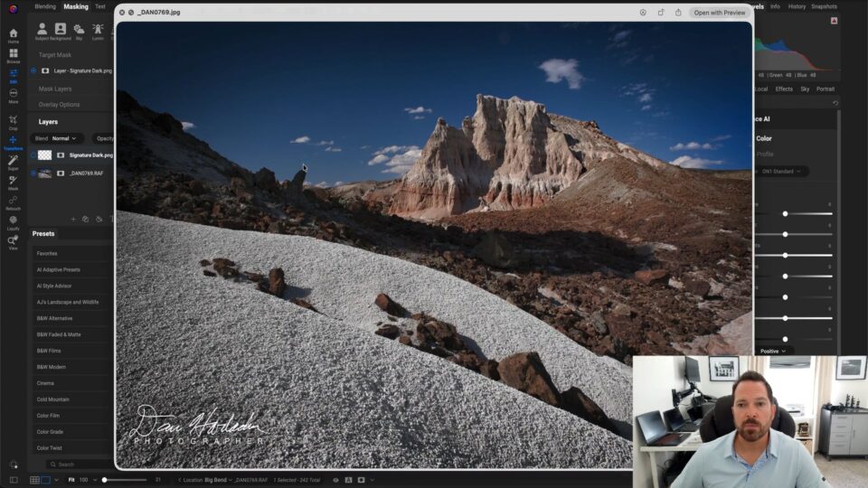Image resolution: width=868 pixels, height=488 pixels.
Task: Open the view mode dropdown arrow
Action: 56,480
